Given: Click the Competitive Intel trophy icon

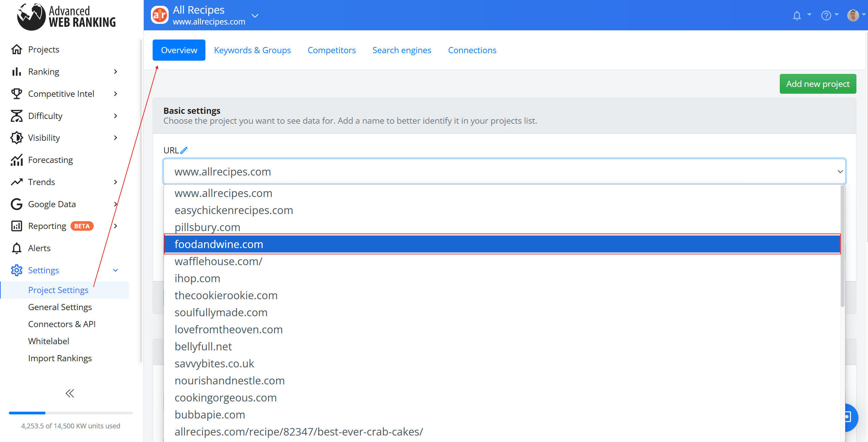Looking at the screenshot, I should [17, 94].
